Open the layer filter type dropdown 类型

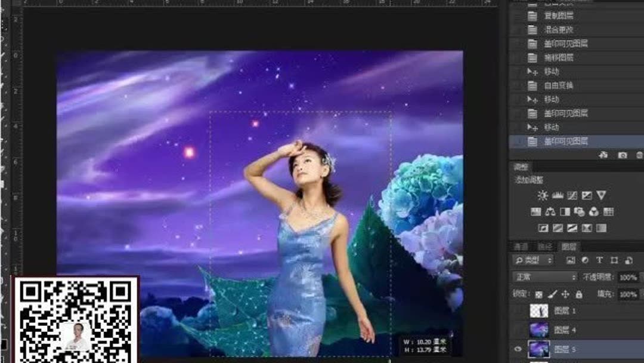534,260
